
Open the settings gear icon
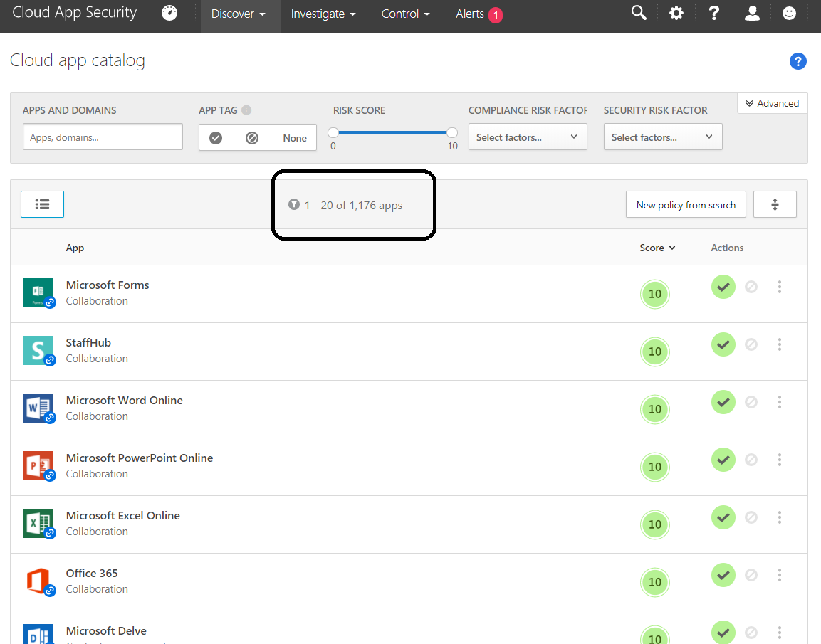(676, 14)
